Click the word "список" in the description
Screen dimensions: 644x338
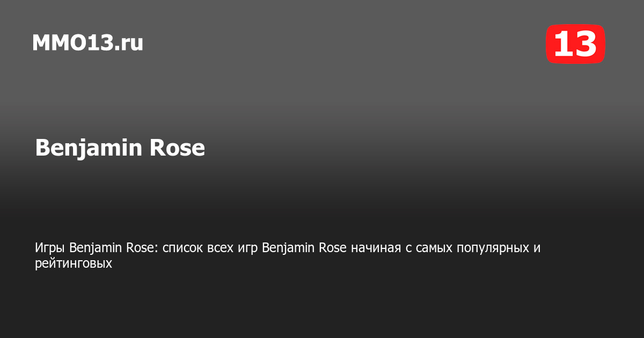click(182, 248)
